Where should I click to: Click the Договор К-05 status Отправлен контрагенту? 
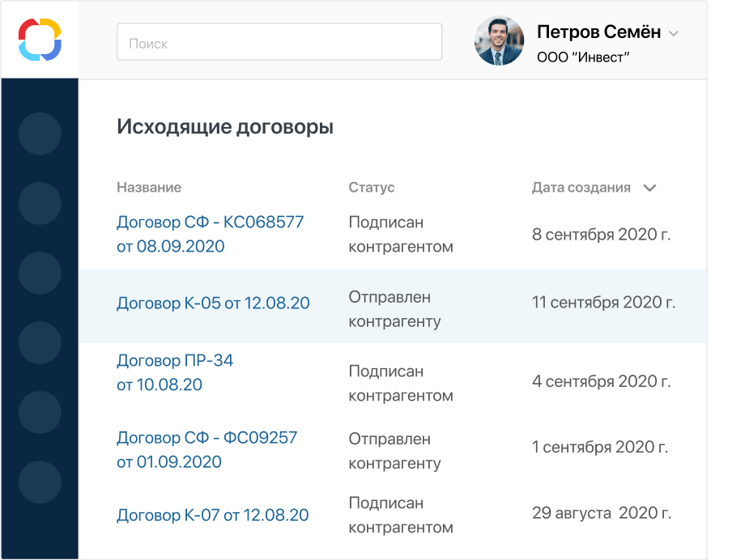394,309
